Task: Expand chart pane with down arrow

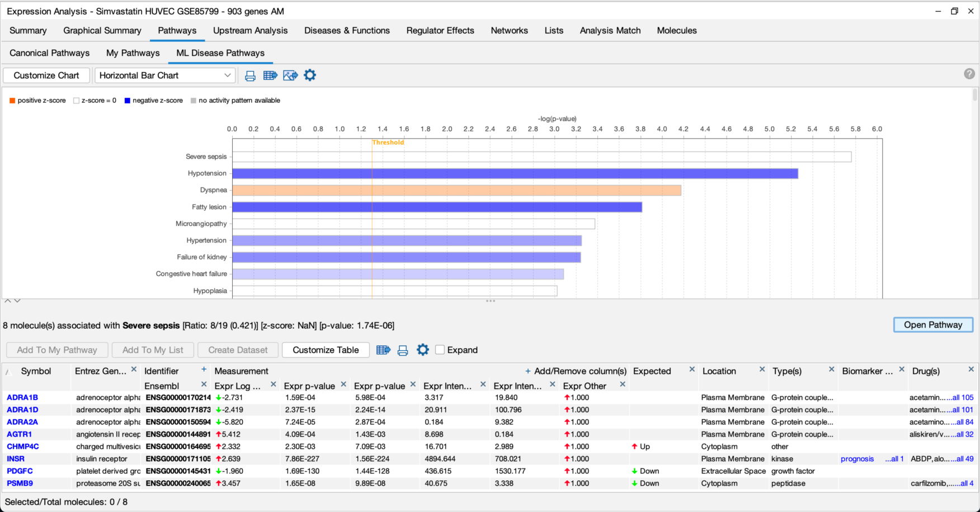Action: [17, 301]
